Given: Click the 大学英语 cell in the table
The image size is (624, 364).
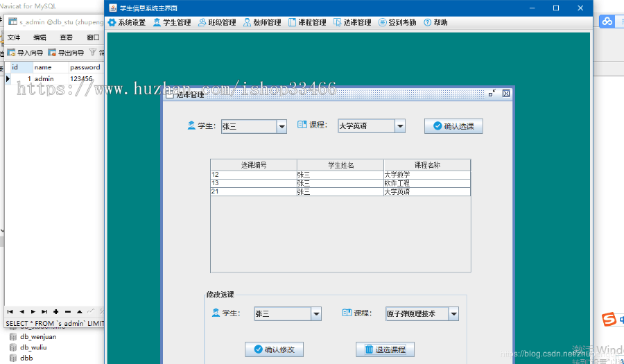Looking at the screenshot, I should pos(427,191).
